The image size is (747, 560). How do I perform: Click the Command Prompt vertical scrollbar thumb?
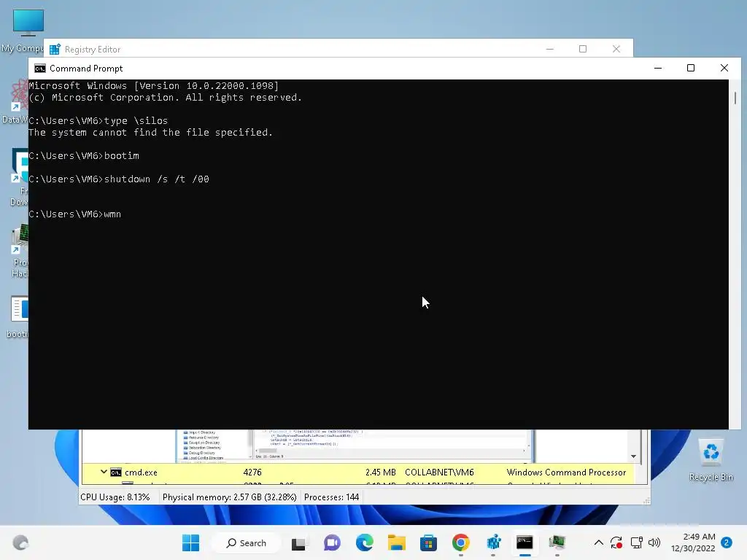coord(735,98)
